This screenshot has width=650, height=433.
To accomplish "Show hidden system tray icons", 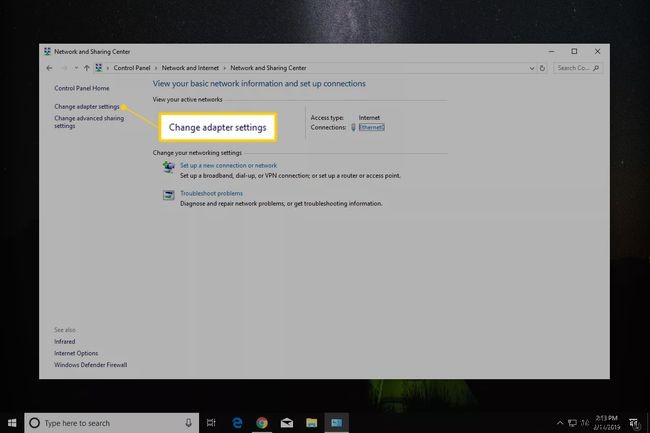I will tap(560, 423).
